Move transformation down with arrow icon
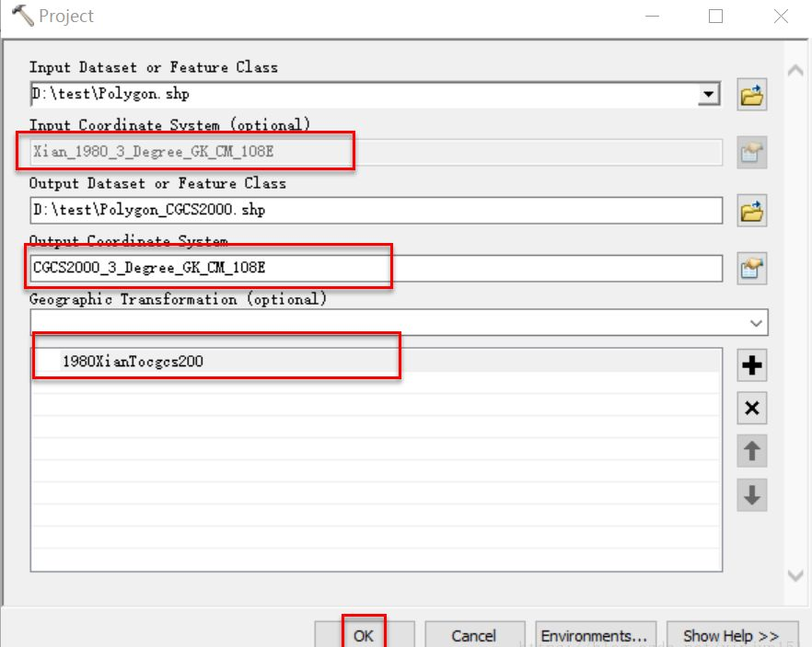Screen dimensions: 812x647 click(751, 495)
